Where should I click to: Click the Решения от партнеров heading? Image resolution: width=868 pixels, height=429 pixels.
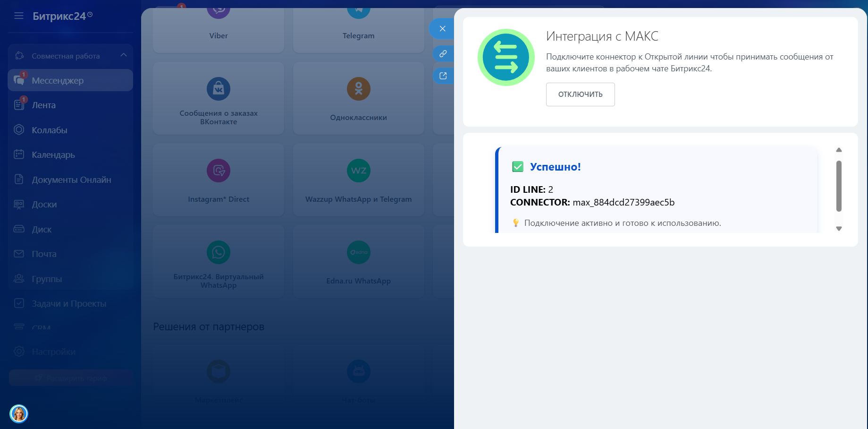209,326
